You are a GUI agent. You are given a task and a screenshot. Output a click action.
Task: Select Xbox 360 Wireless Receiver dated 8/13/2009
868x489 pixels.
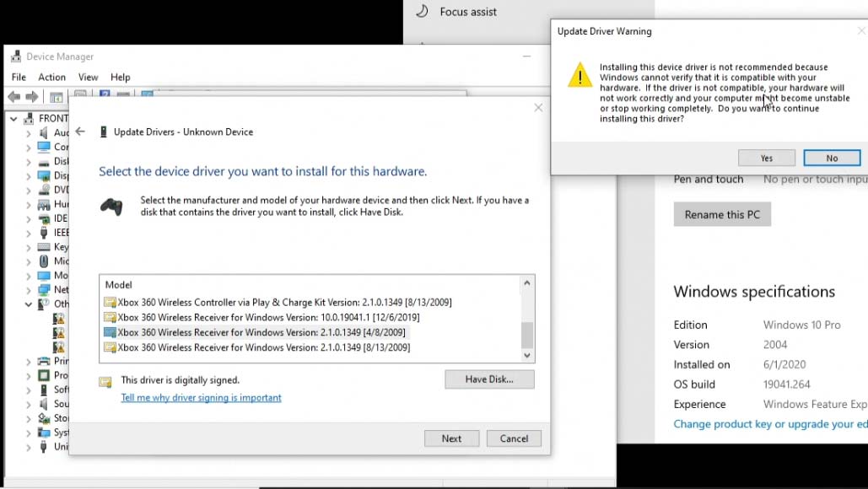pyautogui.click(x=256, y=347)
